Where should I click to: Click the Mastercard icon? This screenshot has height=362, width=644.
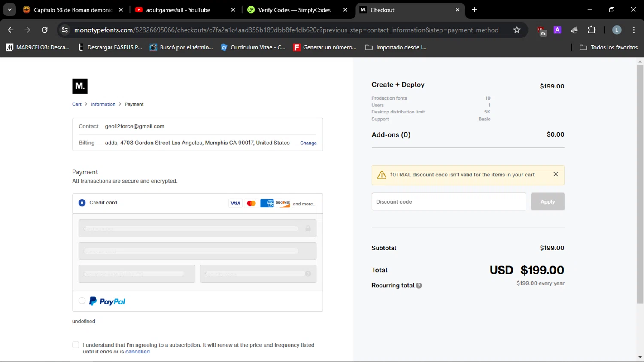[x=251, y=203]
